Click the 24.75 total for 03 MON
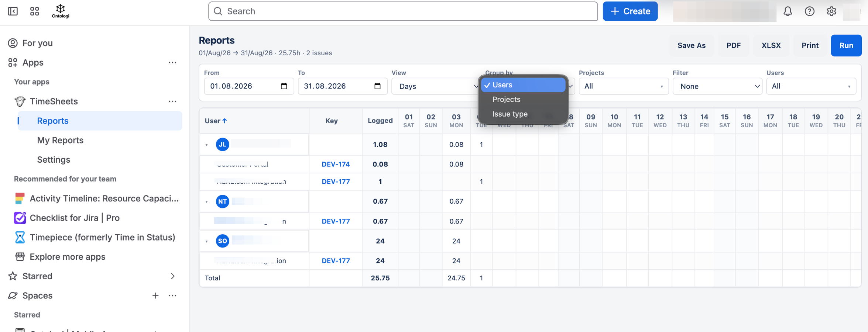868x332 pixels. pos(456,278)
